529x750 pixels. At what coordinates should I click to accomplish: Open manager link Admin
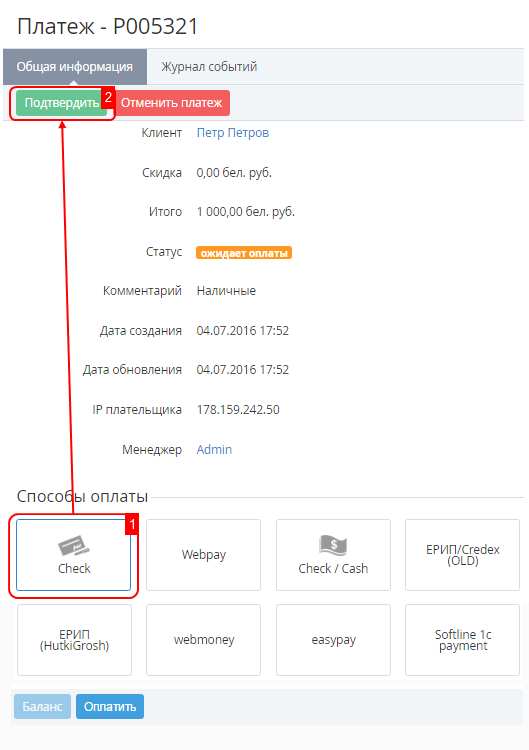click(x=214, y=450)
